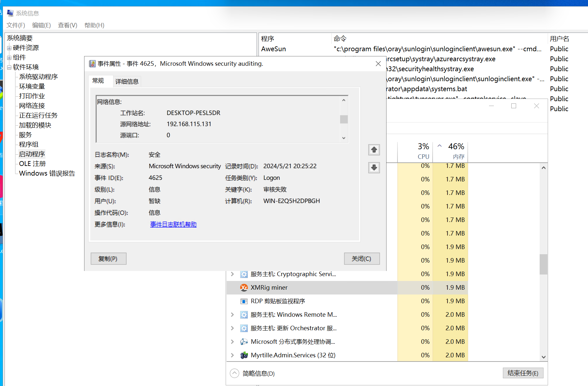Click the up arrow for previous event
Viewport: 588px width, 386px height.
click(x=374, y=150)
